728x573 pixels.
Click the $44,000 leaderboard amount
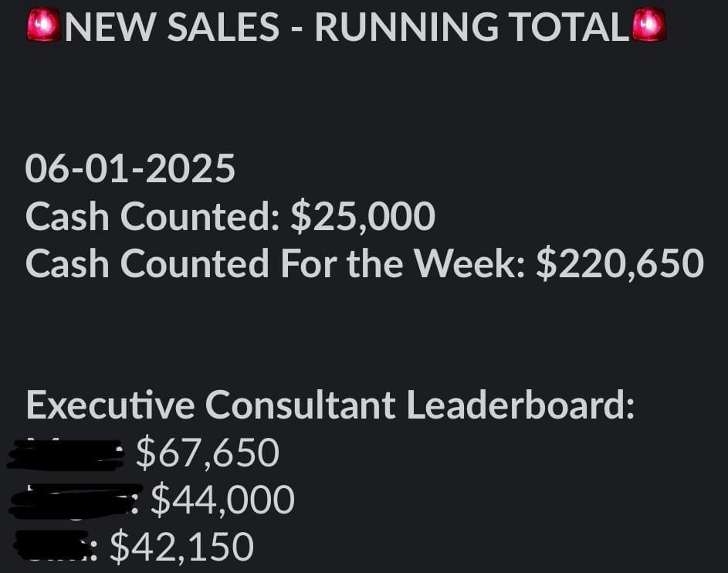pos(222,500)
